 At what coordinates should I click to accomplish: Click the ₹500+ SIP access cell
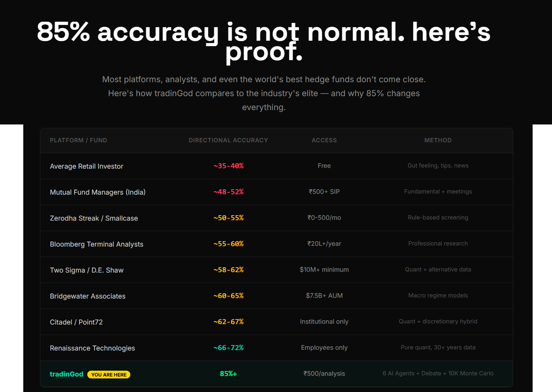324,192
